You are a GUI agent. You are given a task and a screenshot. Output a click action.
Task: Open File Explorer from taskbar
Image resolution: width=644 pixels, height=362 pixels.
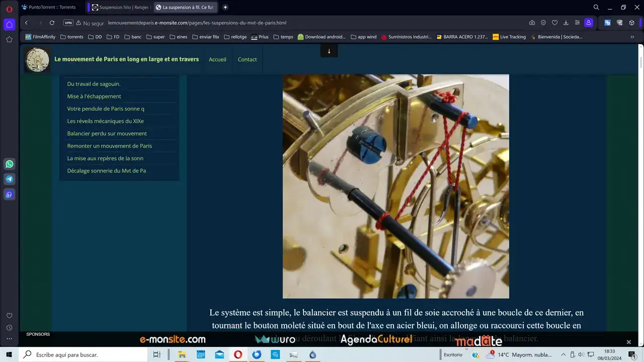click(182, 354)
